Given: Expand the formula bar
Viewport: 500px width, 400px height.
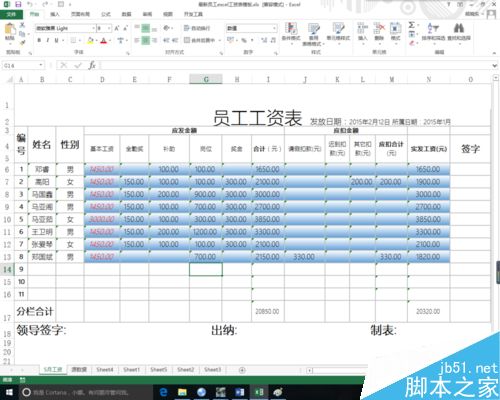Looking at the screenshot, I should click(x=495, y=66).
